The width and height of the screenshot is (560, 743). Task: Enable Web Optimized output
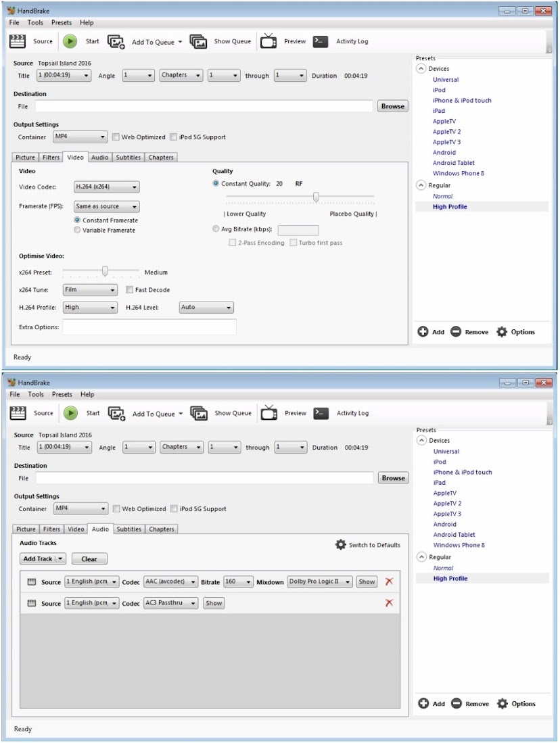point(117,137)
